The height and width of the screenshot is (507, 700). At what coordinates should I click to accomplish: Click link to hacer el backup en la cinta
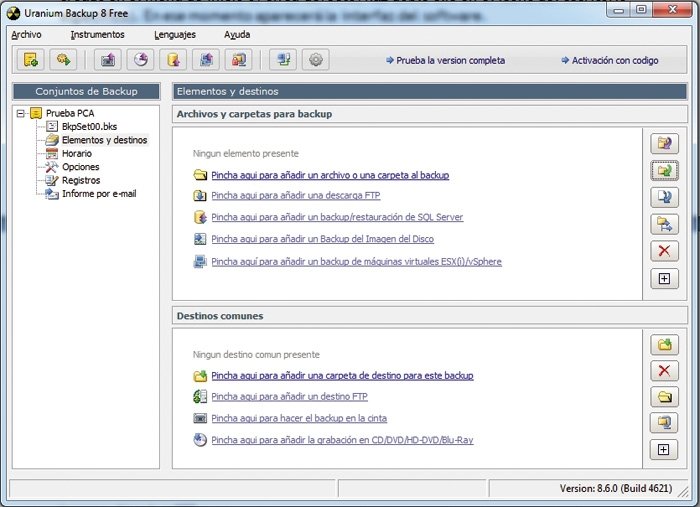click(x=299, y=419)
